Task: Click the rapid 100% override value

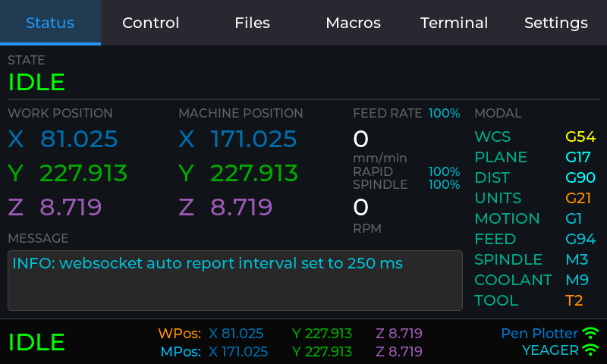Action: tap(444, 171)
